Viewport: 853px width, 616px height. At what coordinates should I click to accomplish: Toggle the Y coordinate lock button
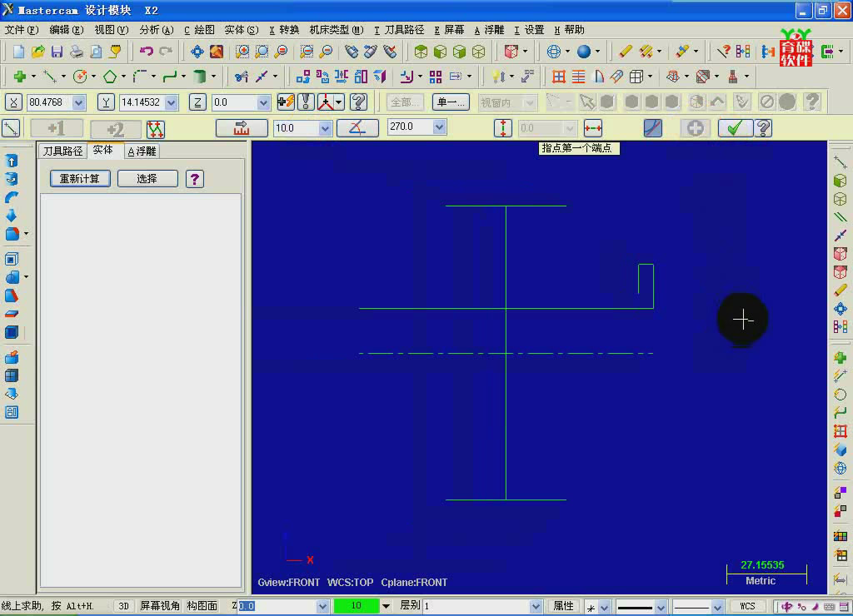pos(106,102)
